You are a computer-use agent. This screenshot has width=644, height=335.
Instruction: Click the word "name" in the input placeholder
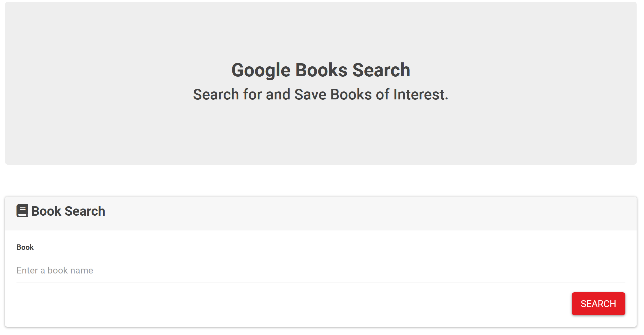tap(82, 270)
